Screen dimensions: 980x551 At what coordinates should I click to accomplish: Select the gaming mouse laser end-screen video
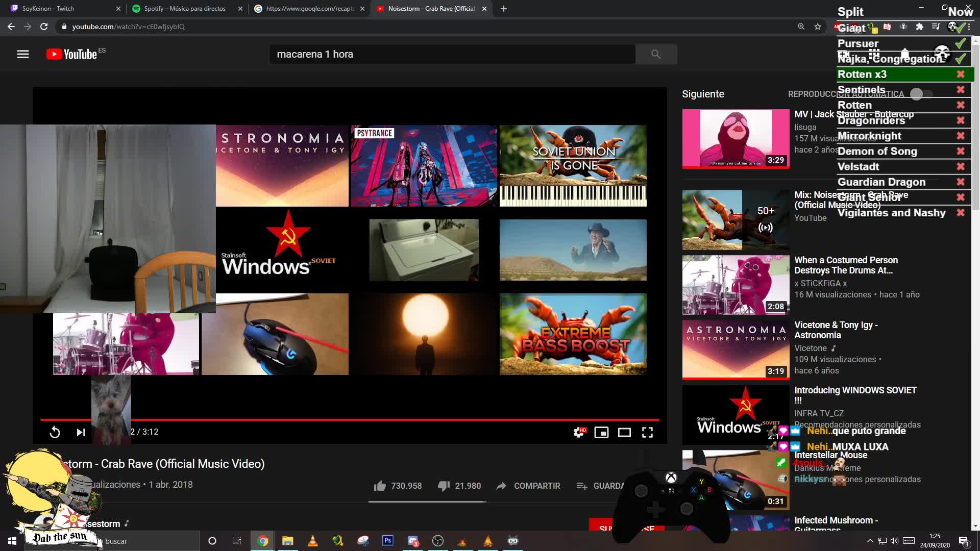(x=275, y=334)
